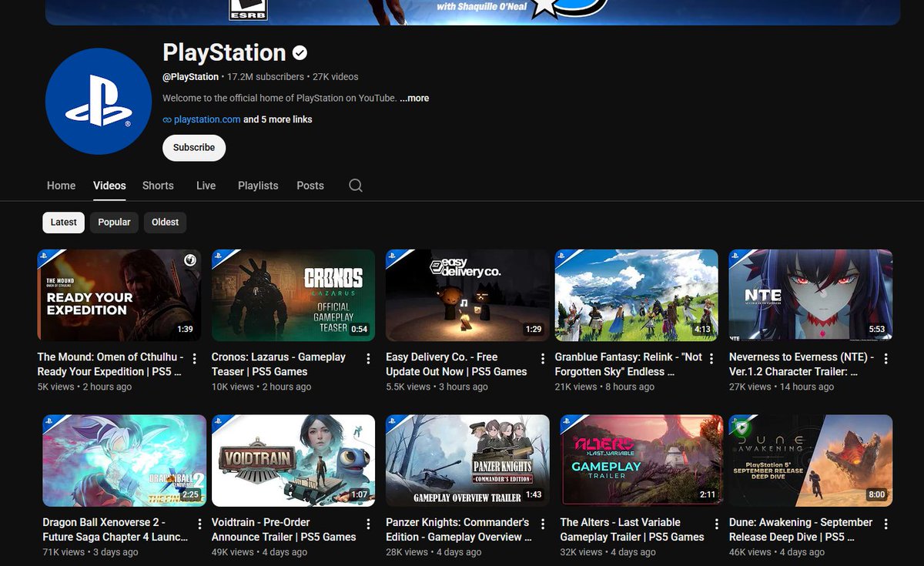Play the easy delivery co. thumbnail
This screenshot has width=924, height=566.
(x=467, y=295)
